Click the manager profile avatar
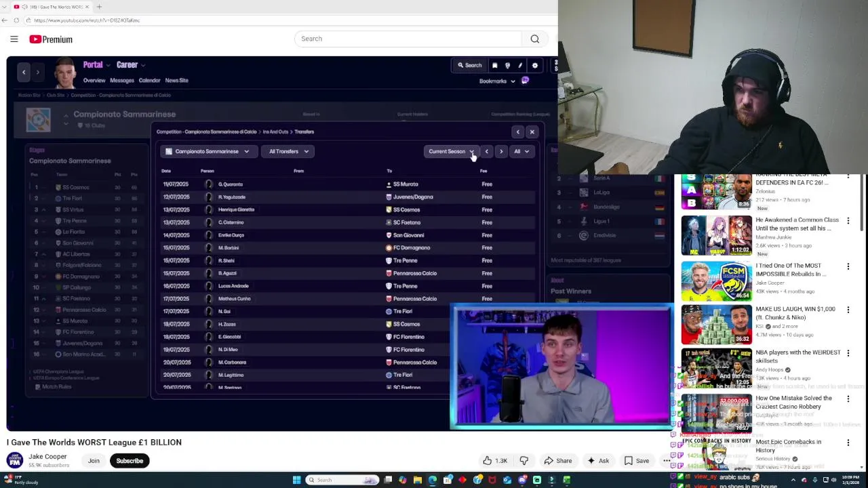868x488 pixels. (65, 73)
